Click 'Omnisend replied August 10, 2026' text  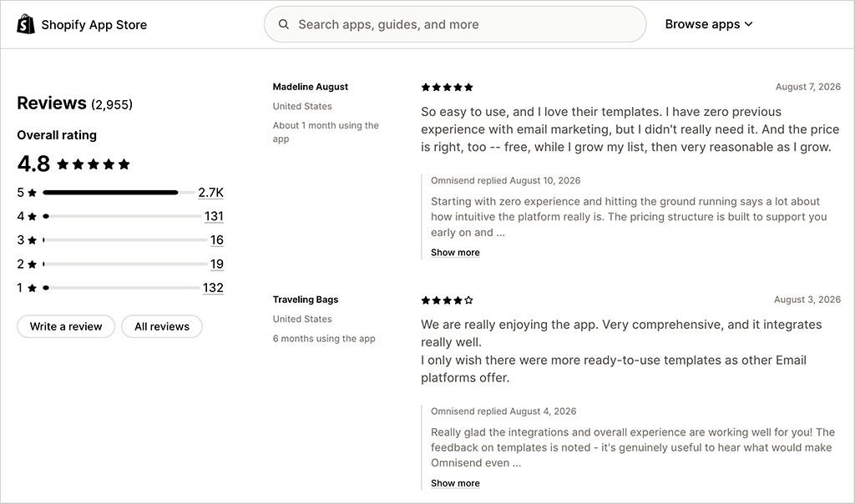click(505, 180)
